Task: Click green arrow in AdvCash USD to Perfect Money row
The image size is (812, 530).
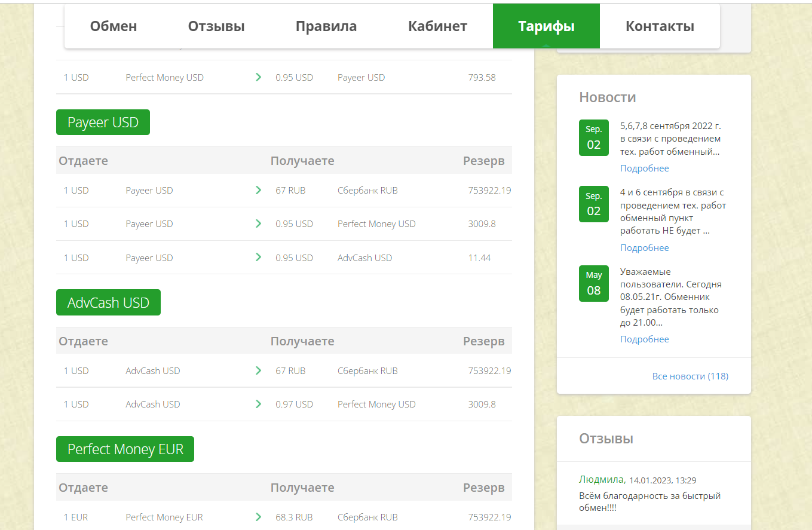Action: pyautogui.click(x=258, y=404)
